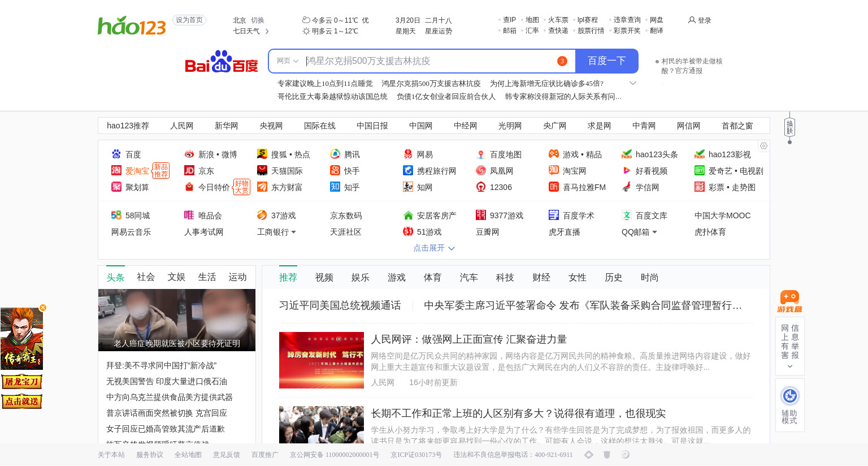Open 百度地图 via its pin icon

click(x=481, y=154)
